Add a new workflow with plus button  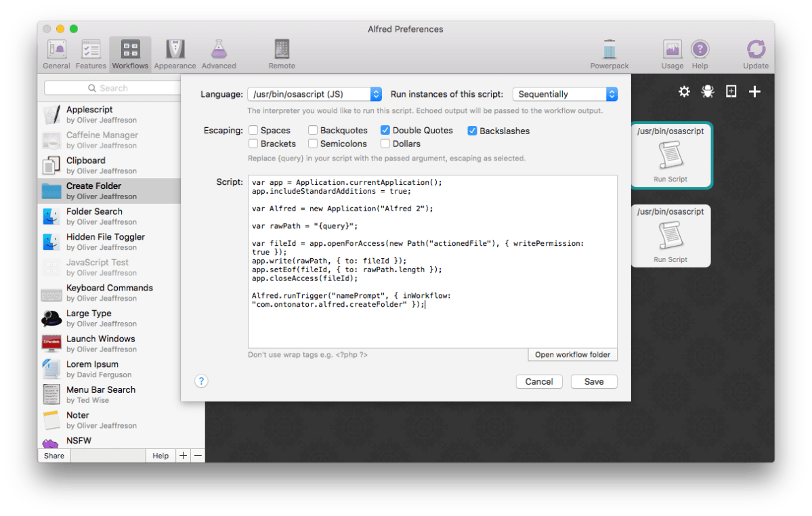[x=183, y=456]
